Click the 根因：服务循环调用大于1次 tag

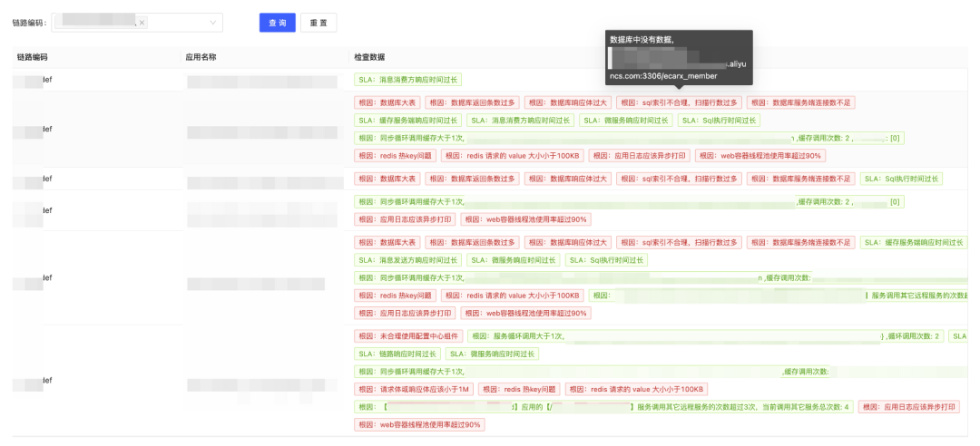tap(706, 336)
